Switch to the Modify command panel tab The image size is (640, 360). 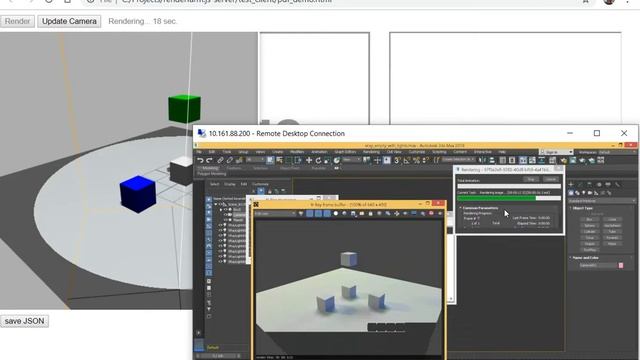click(580, 184)
